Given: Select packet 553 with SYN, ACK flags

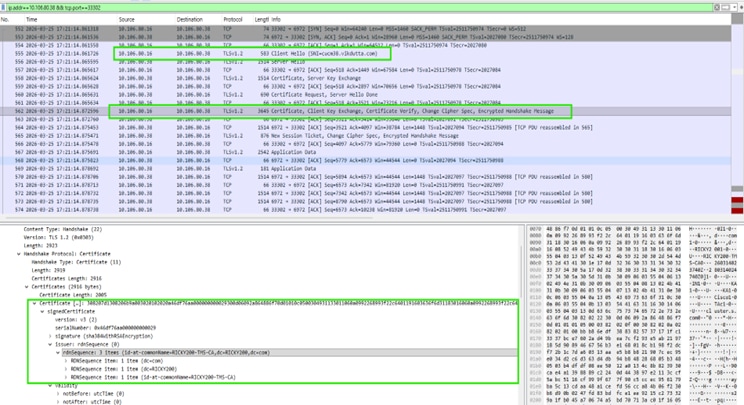Looking at the screenshot, I should (x=365, y=37).
